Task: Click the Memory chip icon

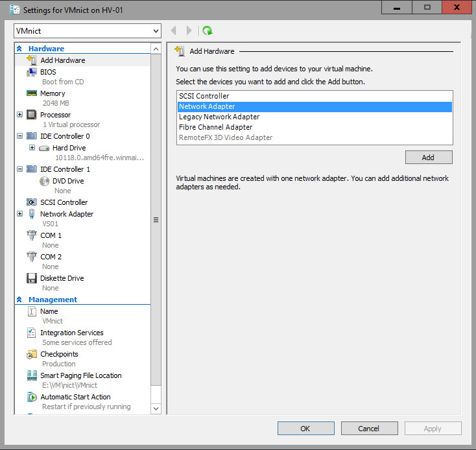Action: [x=32, y=93]
